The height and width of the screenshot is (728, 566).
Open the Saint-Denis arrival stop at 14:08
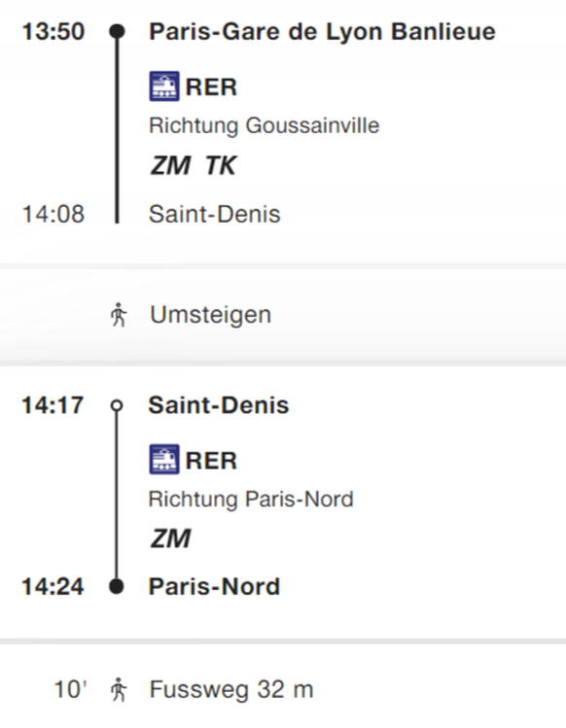click(x=214, y=214)
